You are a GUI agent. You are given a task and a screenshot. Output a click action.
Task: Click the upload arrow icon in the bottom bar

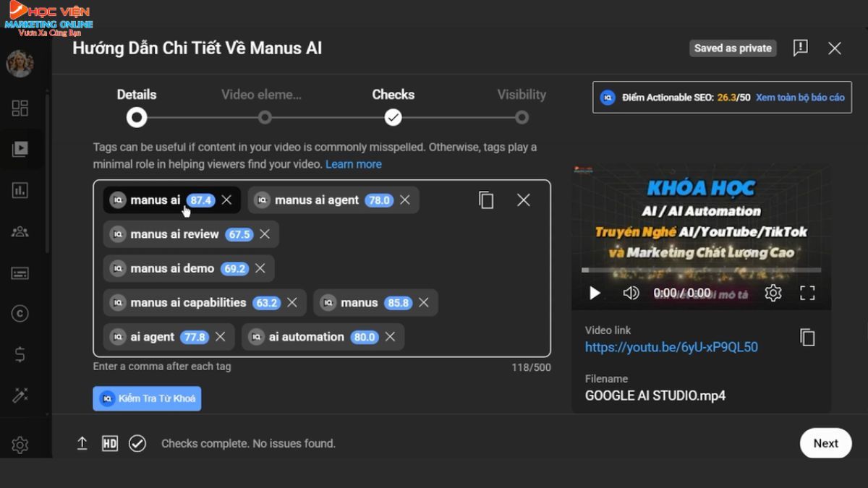coord(82,442)
